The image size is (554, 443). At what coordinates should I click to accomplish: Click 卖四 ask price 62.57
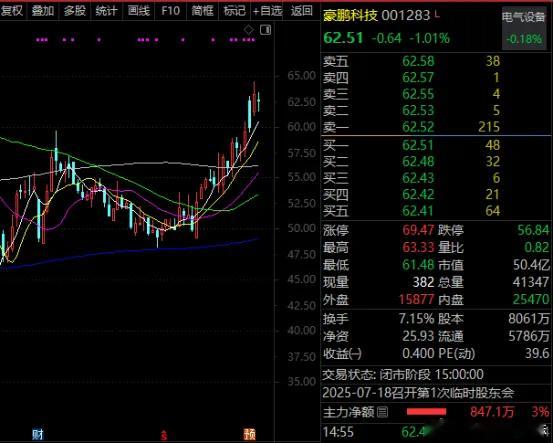418,77
